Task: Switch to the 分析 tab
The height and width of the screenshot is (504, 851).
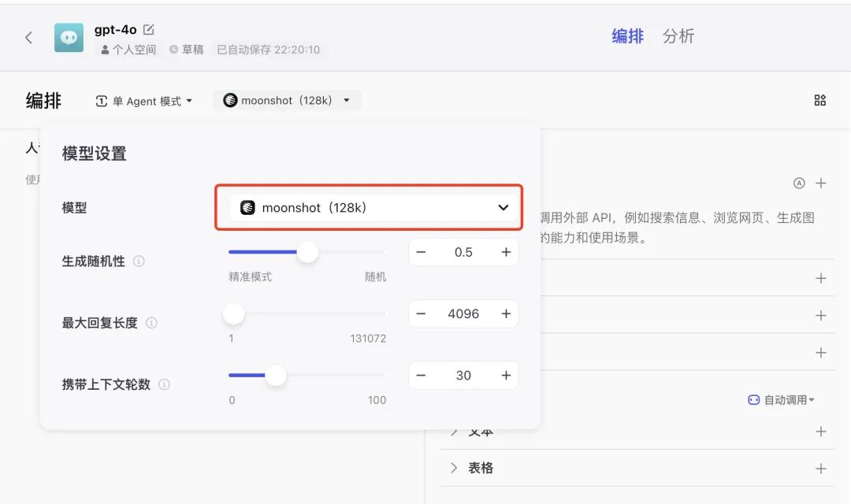Action: [x=678, y=36]
